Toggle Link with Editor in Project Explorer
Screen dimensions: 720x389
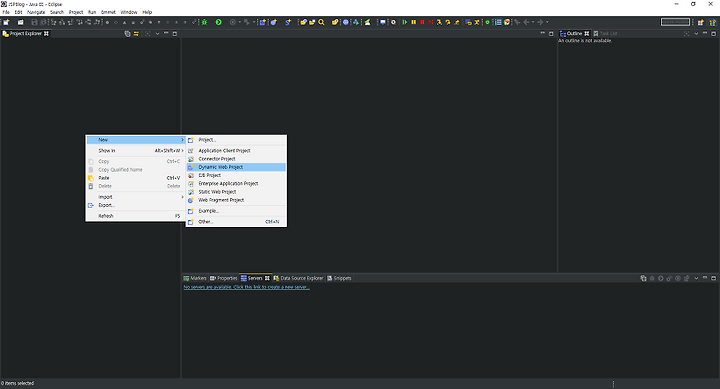pos(136,34)
